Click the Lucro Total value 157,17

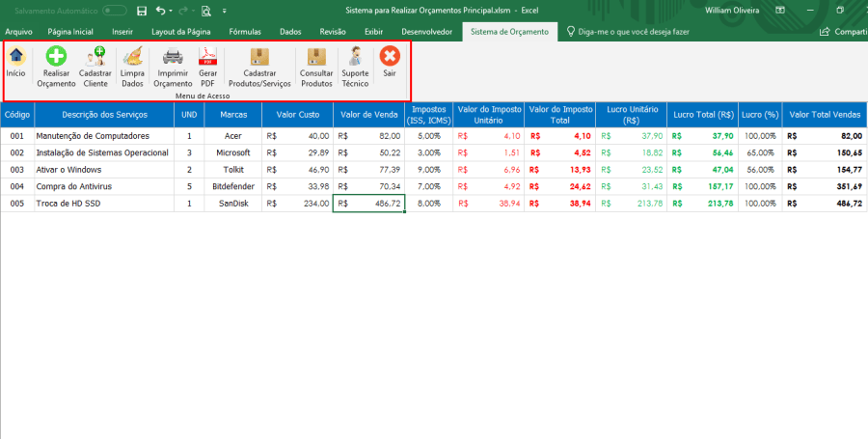coord(703,186)
